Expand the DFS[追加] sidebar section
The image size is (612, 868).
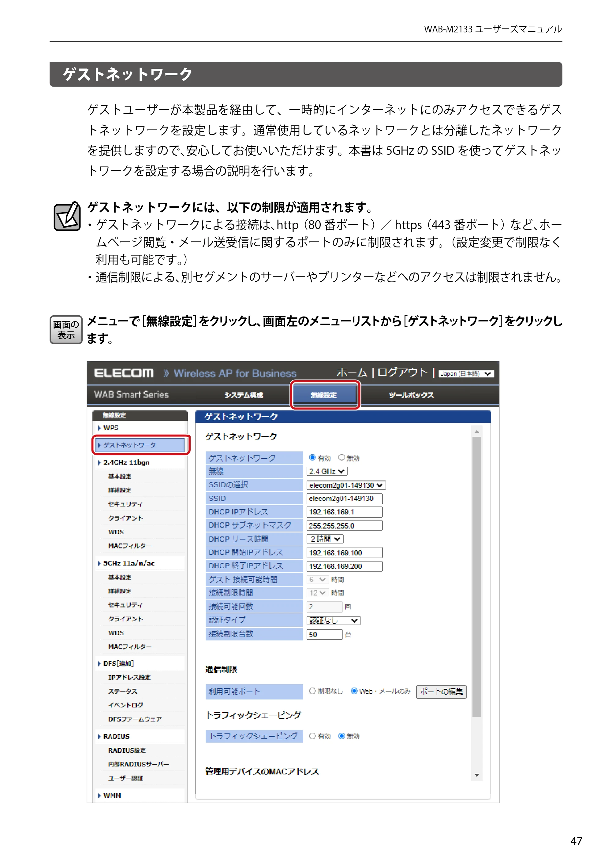click(118, 663)
